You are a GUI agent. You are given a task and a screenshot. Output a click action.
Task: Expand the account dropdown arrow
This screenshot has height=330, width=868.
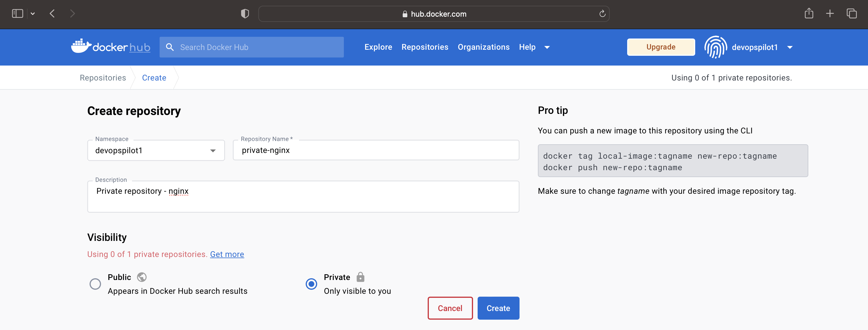pyautogui.click(x=789, y=48)
